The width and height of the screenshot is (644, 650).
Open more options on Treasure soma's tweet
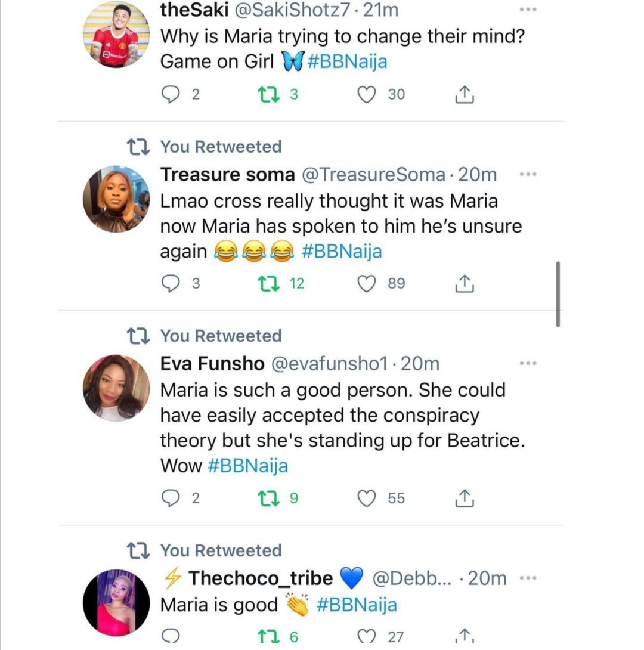528,174
